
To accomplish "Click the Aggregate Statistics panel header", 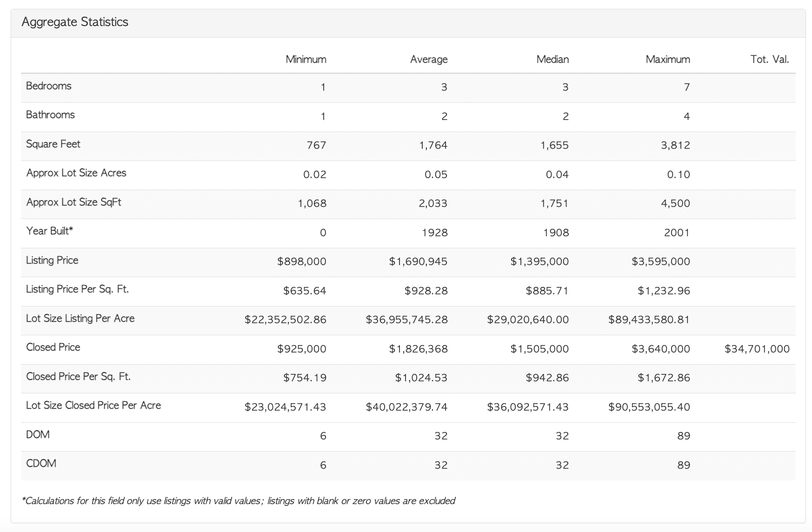I will coord(75,22).
